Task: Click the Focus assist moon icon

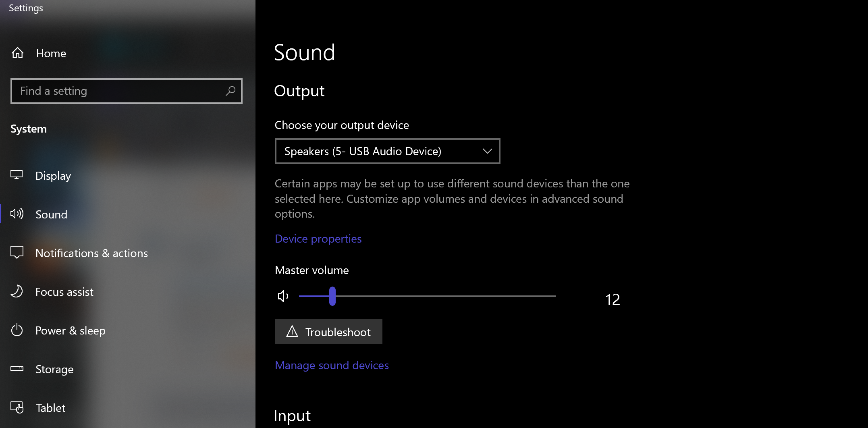Action: [17, 291]
